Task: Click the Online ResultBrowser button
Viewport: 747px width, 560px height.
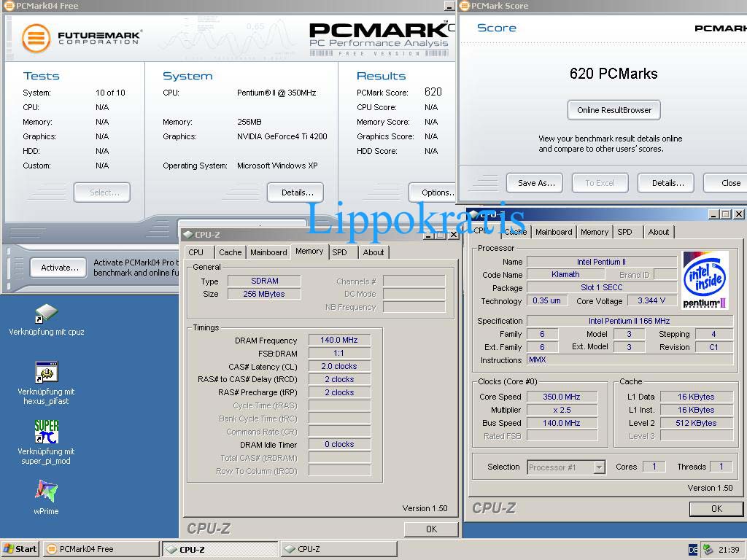Action: click(x=614, y=110)
